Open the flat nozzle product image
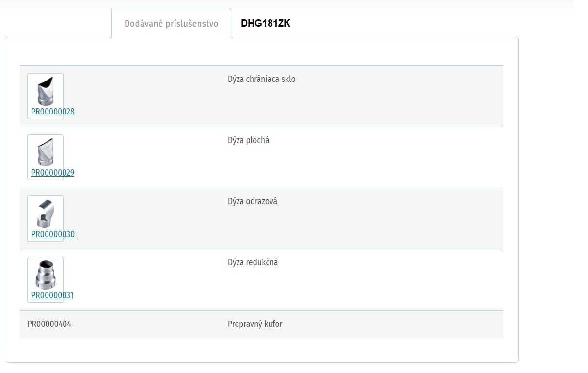 [x=45, y=152]
